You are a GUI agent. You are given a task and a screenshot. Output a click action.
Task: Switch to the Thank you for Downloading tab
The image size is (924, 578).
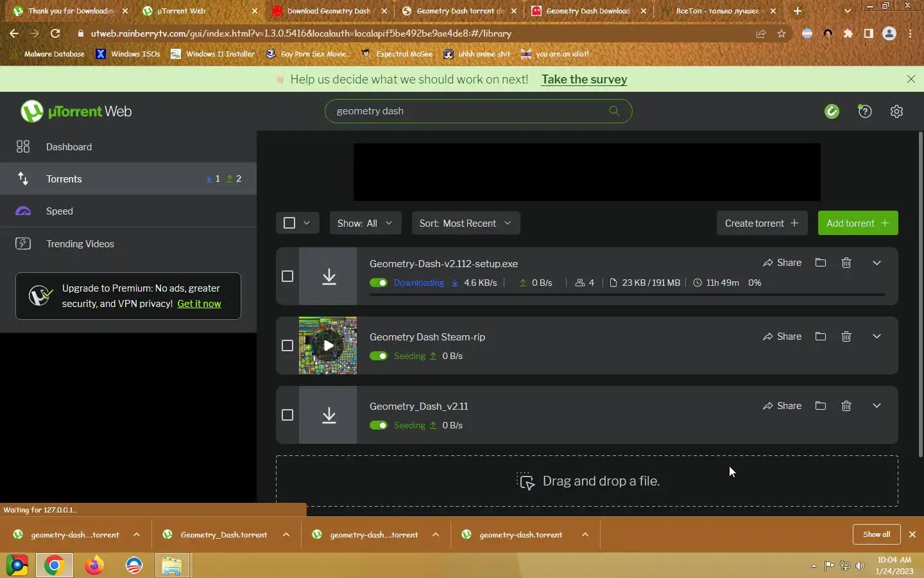coord(69,11)
